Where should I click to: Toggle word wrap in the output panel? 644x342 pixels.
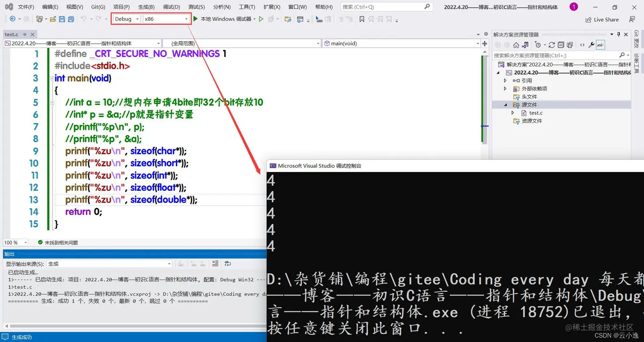pos(228,264)
